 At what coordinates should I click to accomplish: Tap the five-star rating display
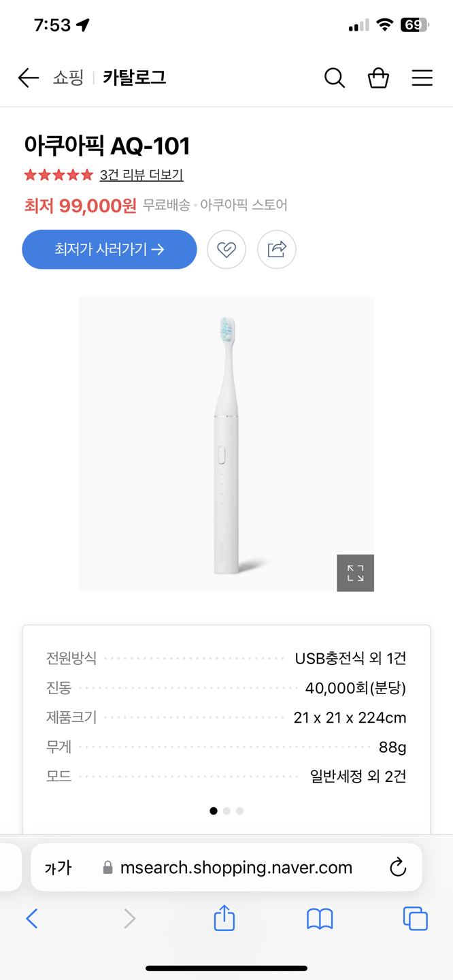pyautogui.click(x=58, y=174)
